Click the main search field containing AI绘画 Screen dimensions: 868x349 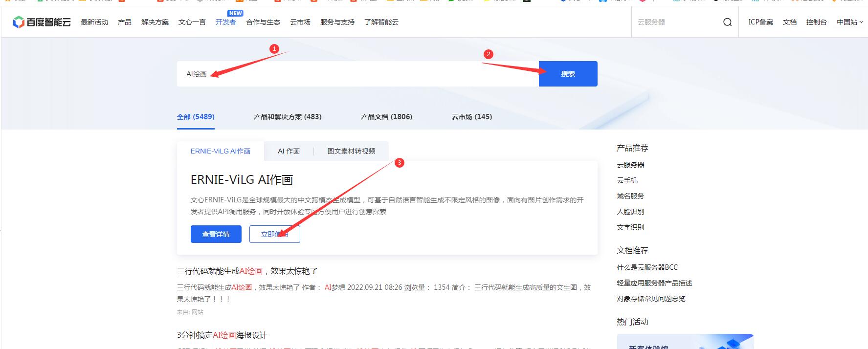[358, 74]
